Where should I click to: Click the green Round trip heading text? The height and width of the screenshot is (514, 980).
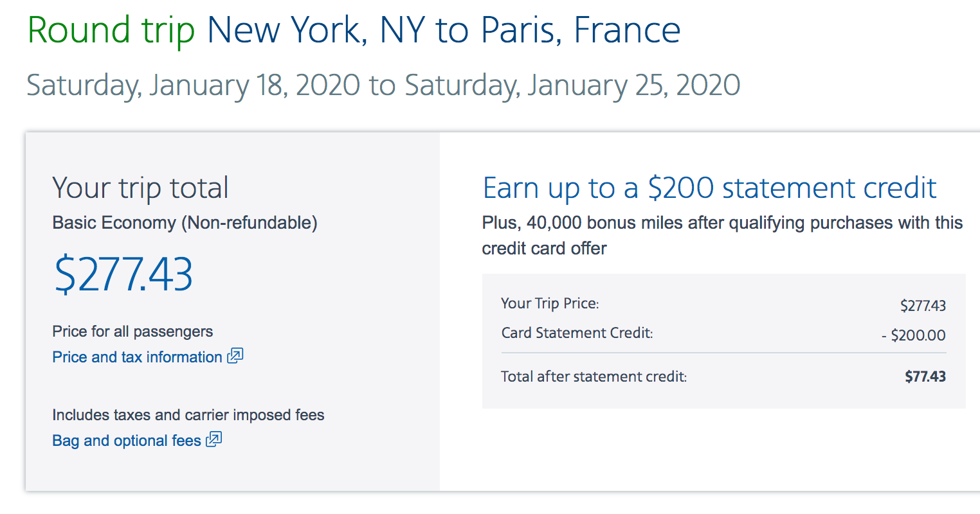click(x=111, y=30)
